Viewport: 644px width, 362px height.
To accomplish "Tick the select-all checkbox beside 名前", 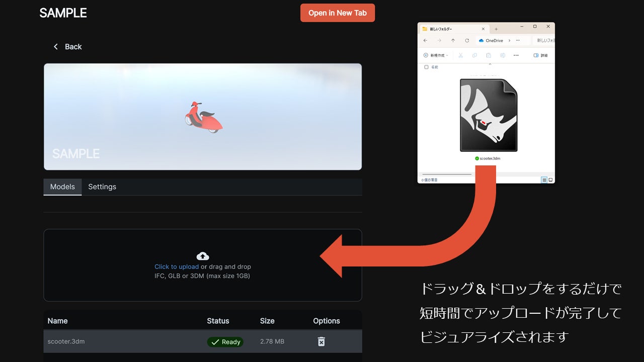I will 426,67.
